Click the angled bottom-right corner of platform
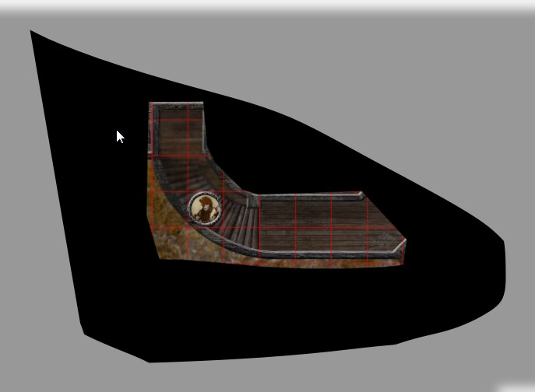This screenshot has width=535, height=392. (x=399, y=249)
